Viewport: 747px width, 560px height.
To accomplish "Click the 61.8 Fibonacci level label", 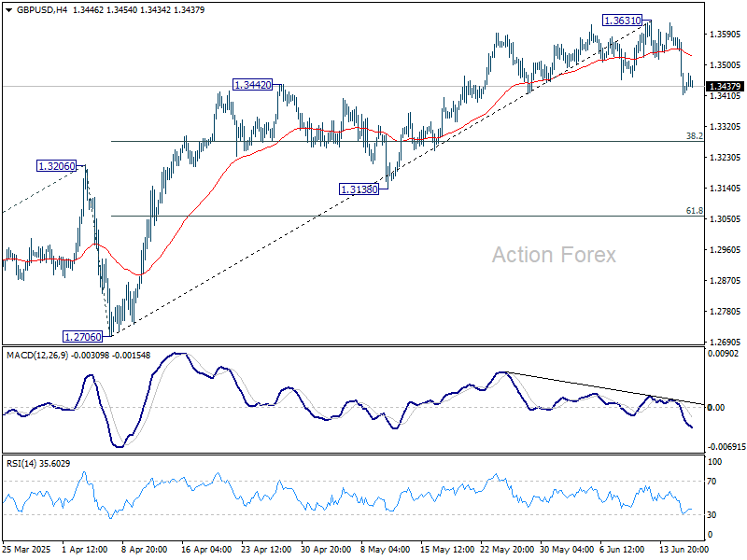I will point(694,211).
